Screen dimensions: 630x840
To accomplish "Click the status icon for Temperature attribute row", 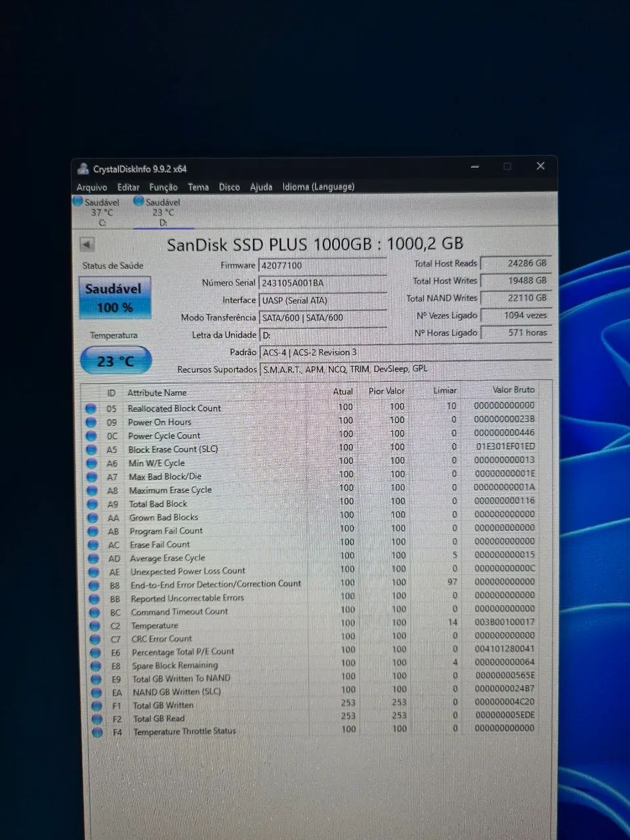I will [96, 626].
